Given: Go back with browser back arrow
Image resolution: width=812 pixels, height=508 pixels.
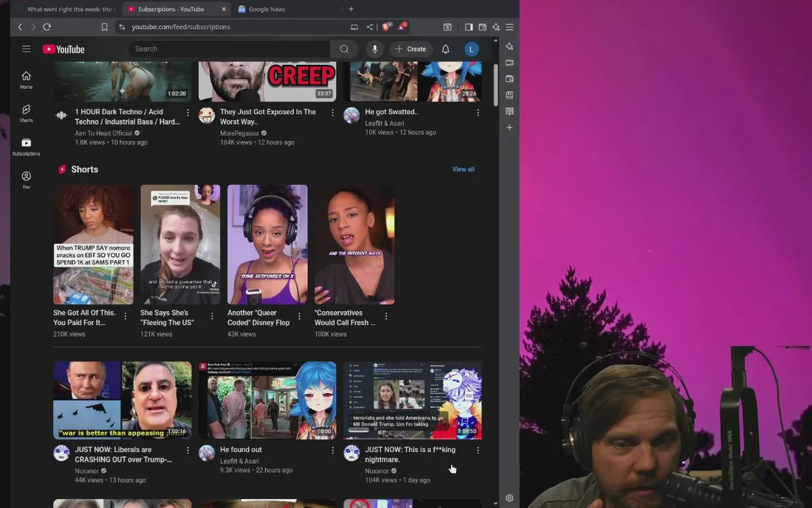Looking at the screenshot, I should click(x=20, y=27).
